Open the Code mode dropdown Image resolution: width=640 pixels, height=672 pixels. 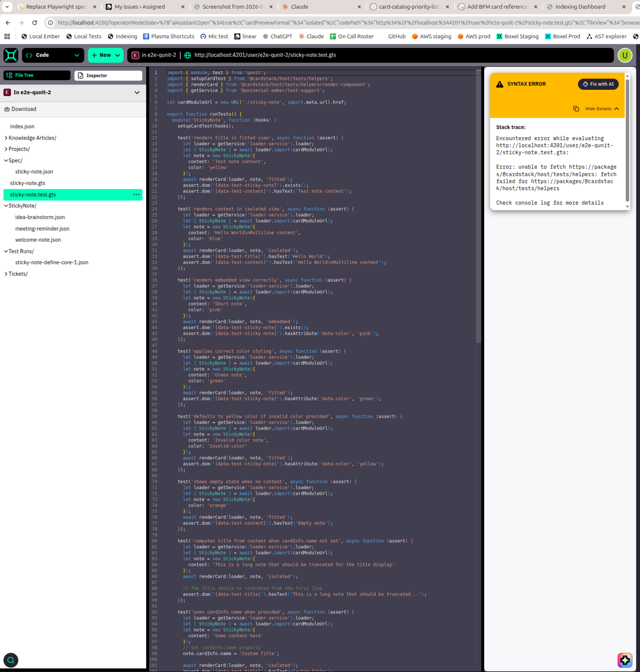pyautogui.click(x=53, y=55)
